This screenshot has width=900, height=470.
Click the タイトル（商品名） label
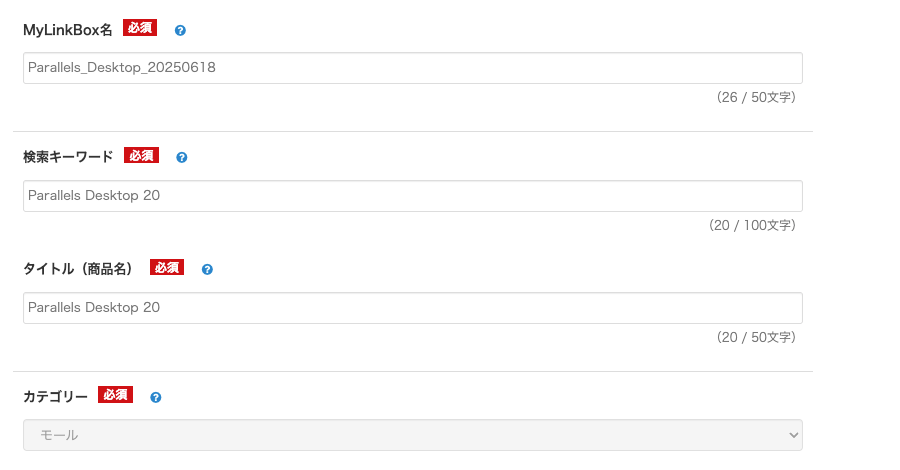tap(80, 269)
